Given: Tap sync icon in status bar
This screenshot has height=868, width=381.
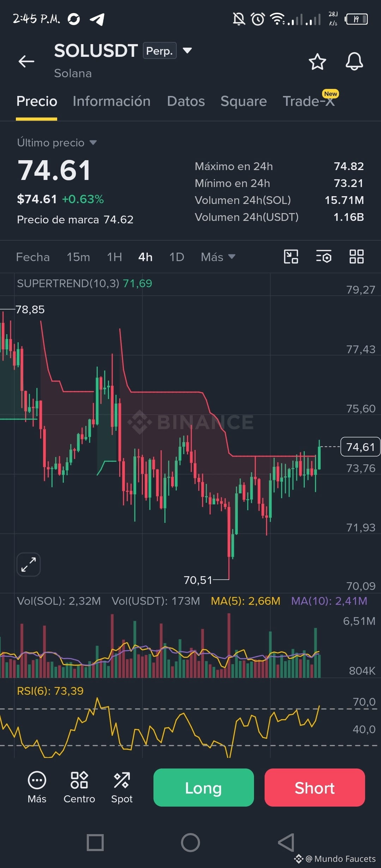Looking at the screenshot, I should click(74, 19).
